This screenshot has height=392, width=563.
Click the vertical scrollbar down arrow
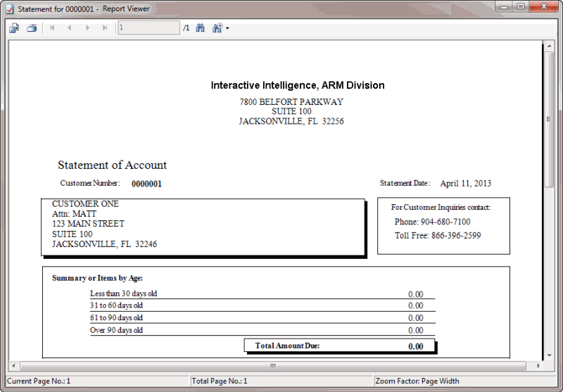tap(549, 355)
